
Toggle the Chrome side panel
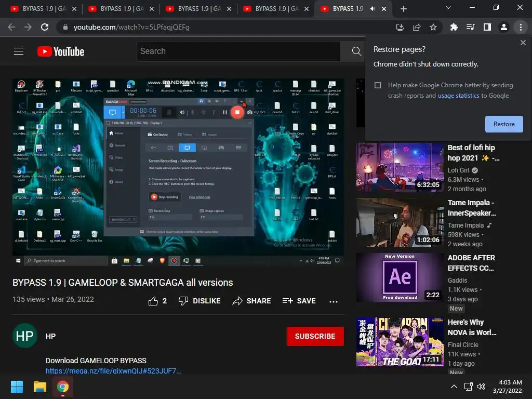[x=487, y=27]
